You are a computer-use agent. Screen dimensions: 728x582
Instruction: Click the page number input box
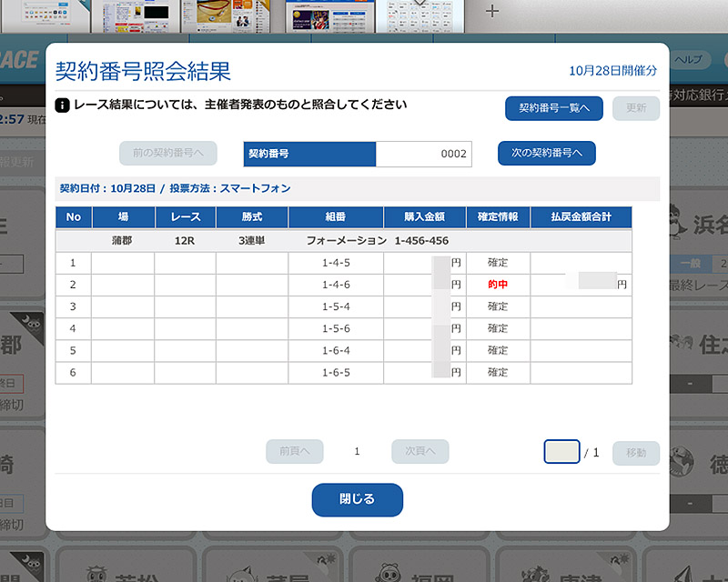pos(561,452)
